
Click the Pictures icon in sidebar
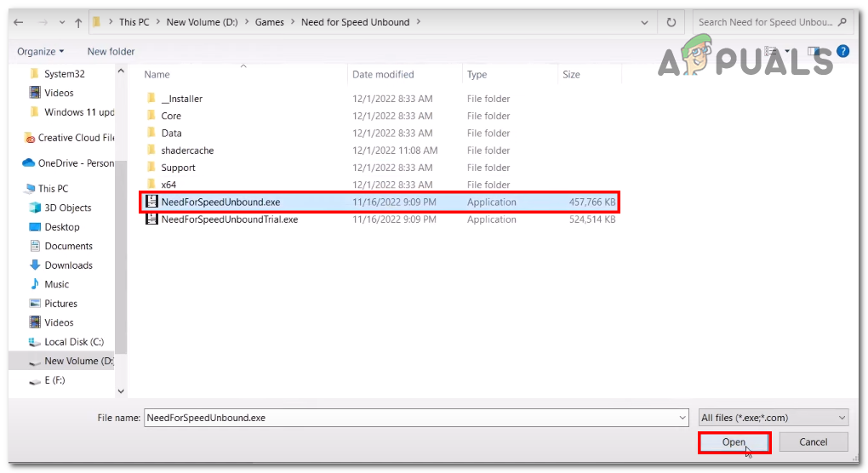(35, 303)
